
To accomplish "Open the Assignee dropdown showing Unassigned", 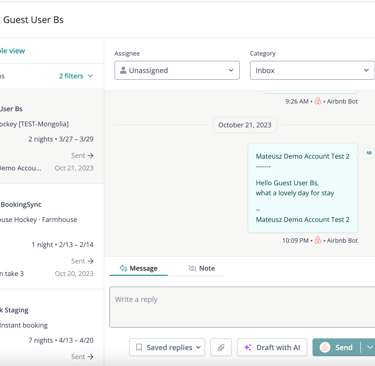I will (177, 70).
